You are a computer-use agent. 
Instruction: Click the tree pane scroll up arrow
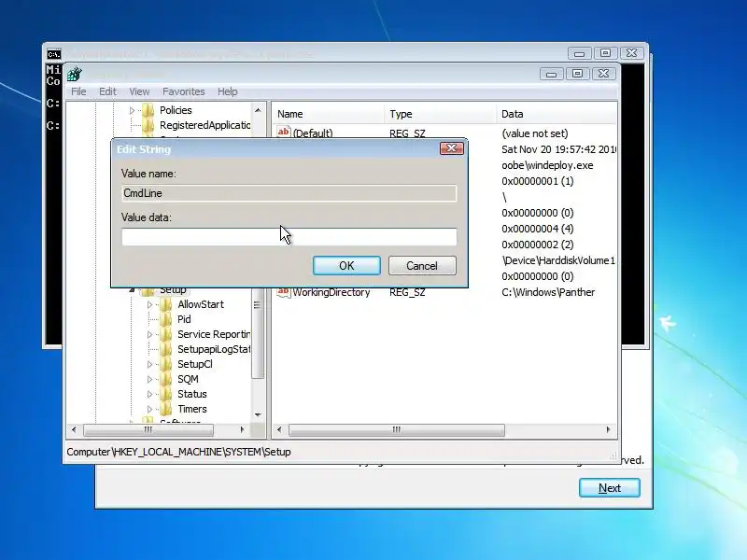pyautogui.click(x=258, y=110)
